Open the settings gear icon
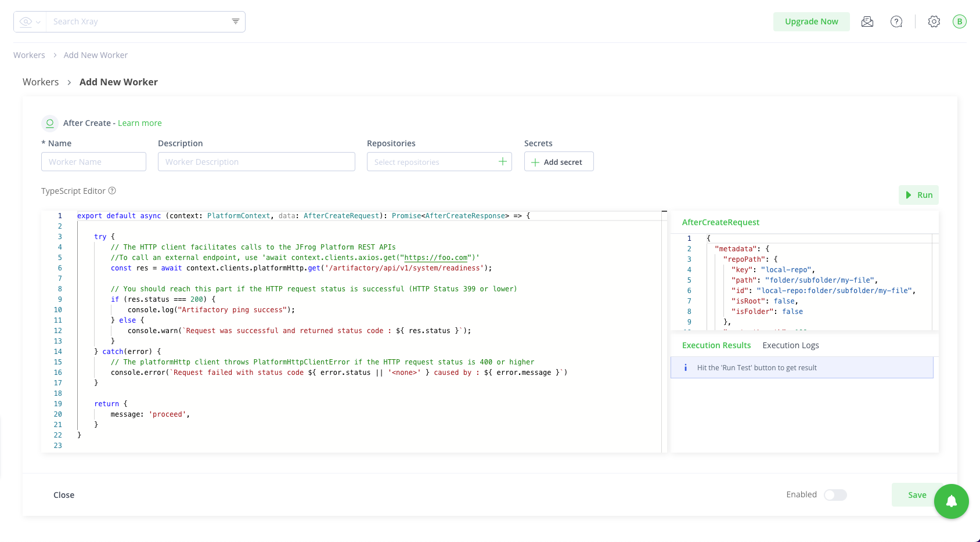The height and width of the screenshot is (542, 980). click(934, 21)
